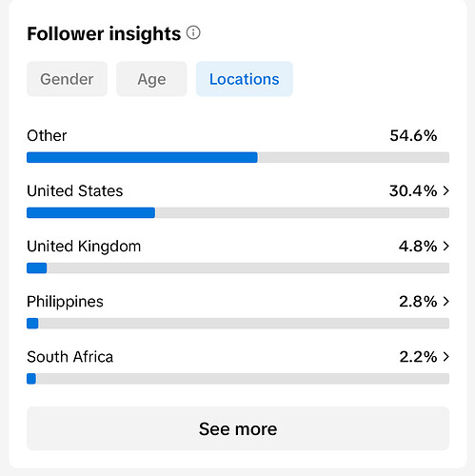
Task: Click the South Africa progress bar
Action: [238, 379]
